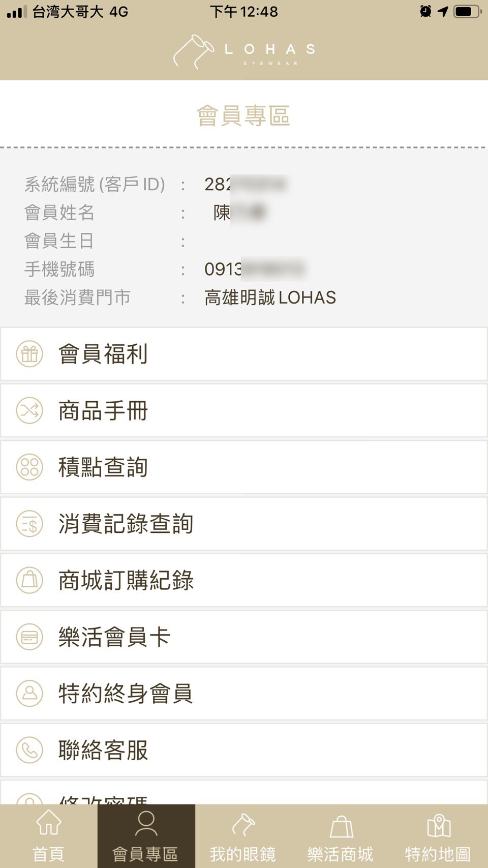Open 樂活會員卡 membership card
Image resolution: width=488 pixels, height=868 pixels.
pyautogui.click(x=244, y=637)
